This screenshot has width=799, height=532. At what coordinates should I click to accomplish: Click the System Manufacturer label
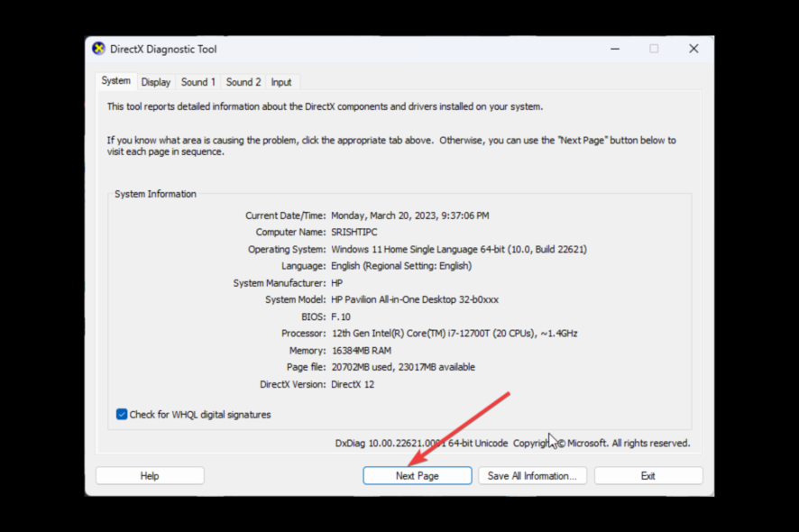[x=280, y=283]
